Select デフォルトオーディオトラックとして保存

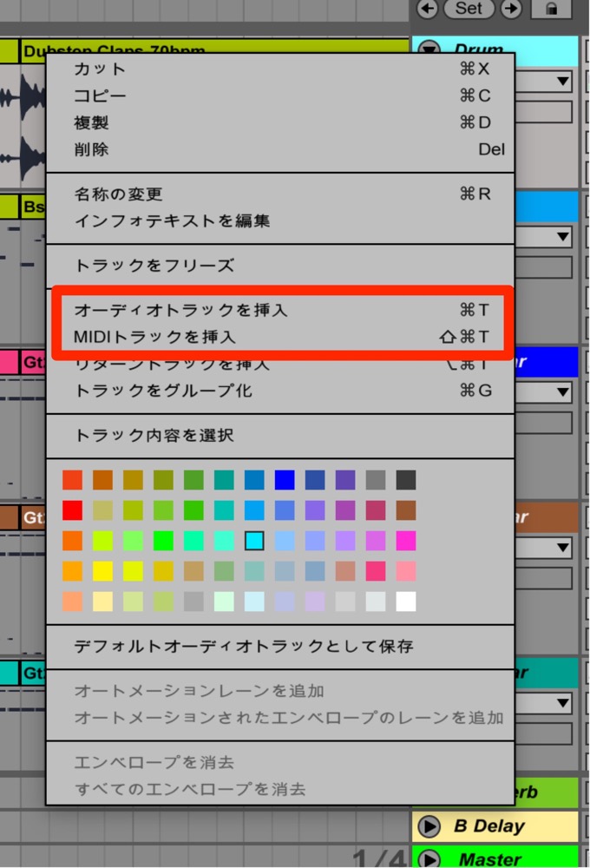click(280, 646)
